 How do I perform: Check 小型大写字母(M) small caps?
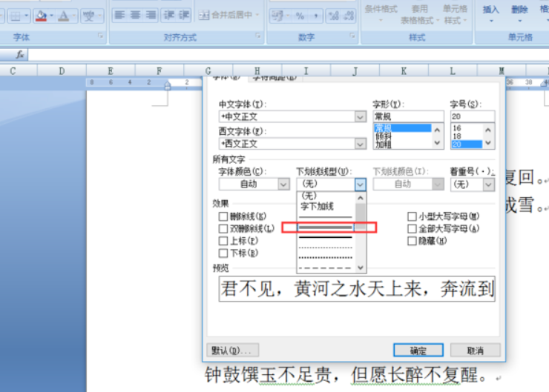[412, 216]
